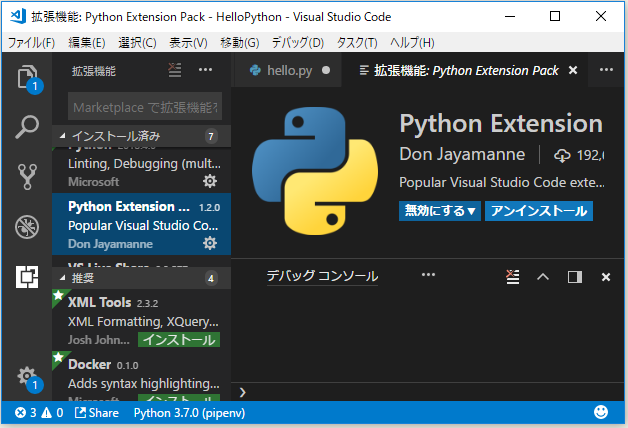This screenshot has height=428, width=628.
Task: Select XML Tools in recommended list
Action: pos(141,319)
